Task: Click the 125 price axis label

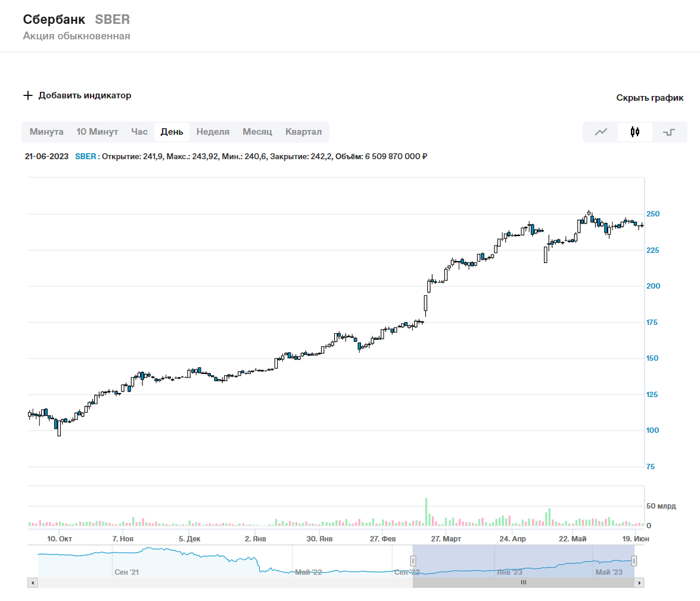Action: pos(652,395)
